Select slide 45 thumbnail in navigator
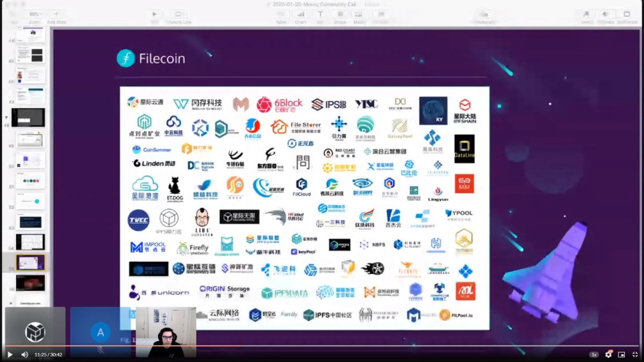 pos(30,55)
